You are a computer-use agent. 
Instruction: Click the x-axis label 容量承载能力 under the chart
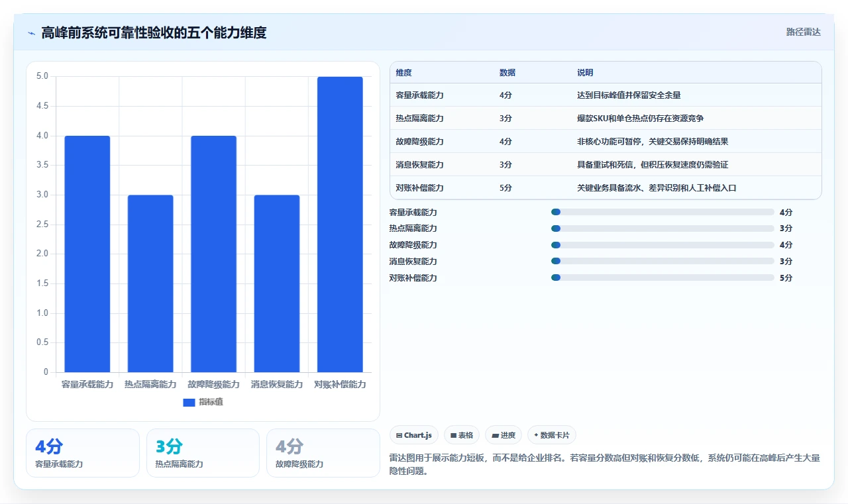tap(87, 384)
